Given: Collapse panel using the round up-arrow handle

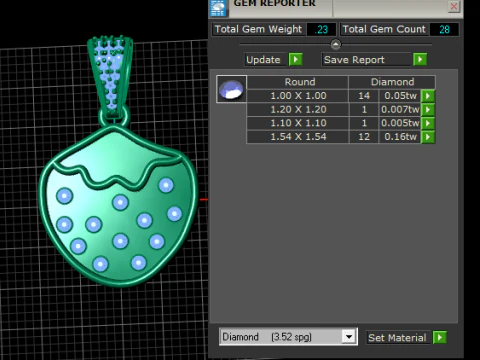Looking at the screenshot, I should pyautogui.click(x=336, y=44).
